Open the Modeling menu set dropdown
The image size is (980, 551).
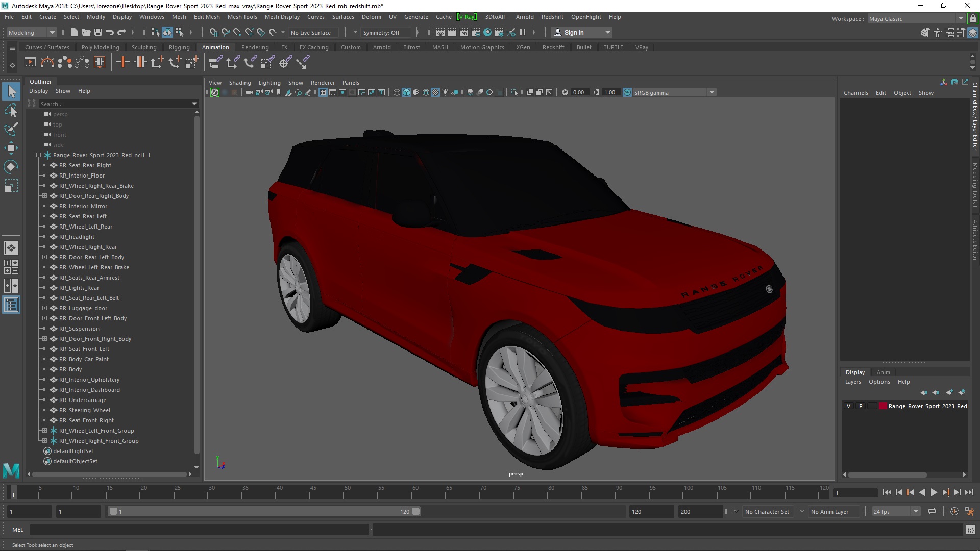click(32, 32)
